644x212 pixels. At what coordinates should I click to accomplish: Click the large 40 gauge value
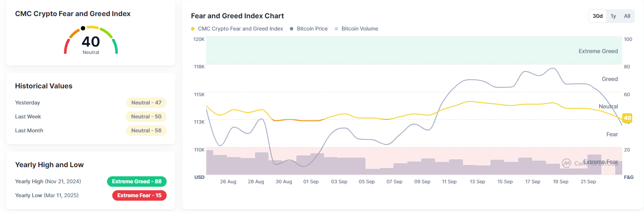tap(91, 41)
